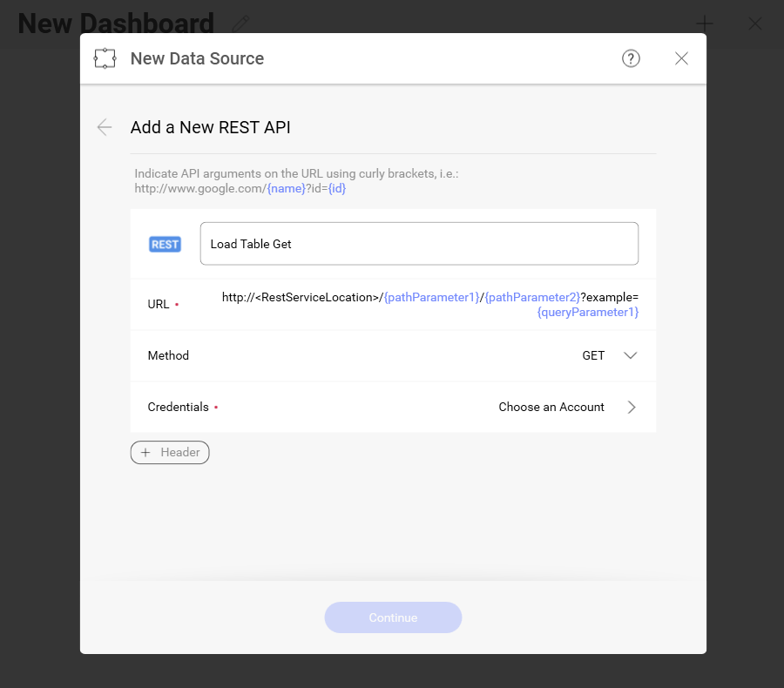This screenshot has height=688, width=784.
Task: Click the New Data Source header icon
Action: [x=105, y=58]
